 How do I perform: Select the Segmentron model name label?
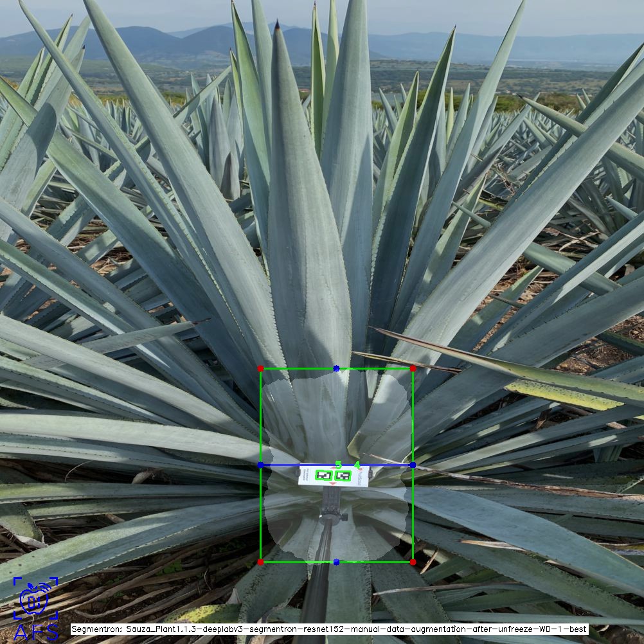pos(330,629)
